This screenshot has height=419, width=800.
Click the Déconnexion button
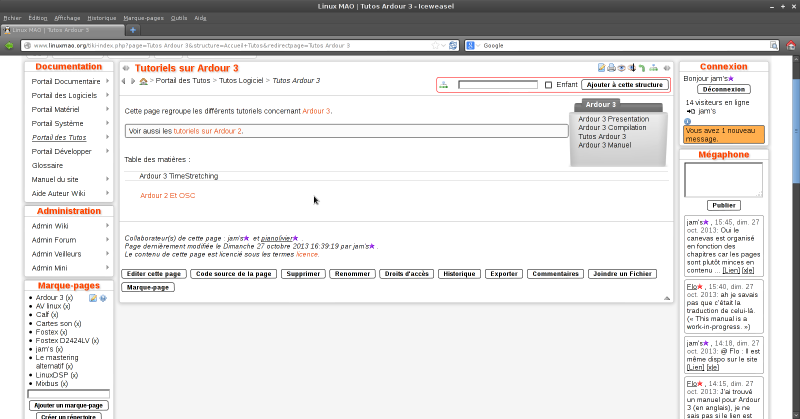tap(723, 89)
